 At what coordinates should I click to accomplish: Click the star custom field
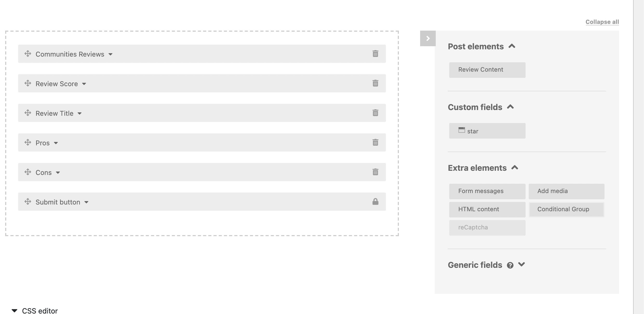487,131
